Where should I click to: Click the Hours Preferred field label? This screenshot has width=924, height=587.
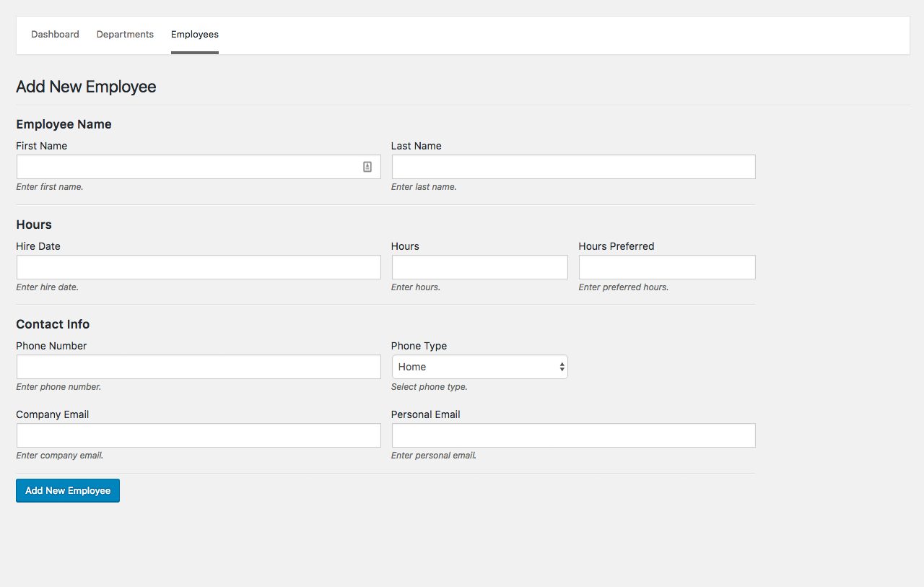pos(616,246)
